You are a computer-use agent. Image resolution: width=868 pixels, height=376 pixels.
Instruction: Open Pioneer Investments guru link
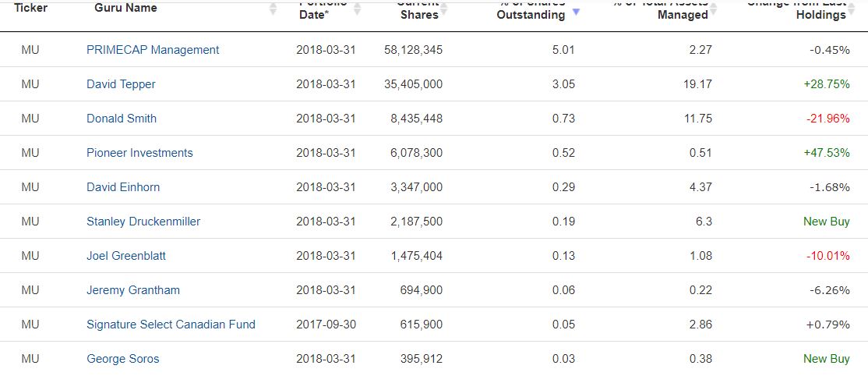click(x=139, y=153)
